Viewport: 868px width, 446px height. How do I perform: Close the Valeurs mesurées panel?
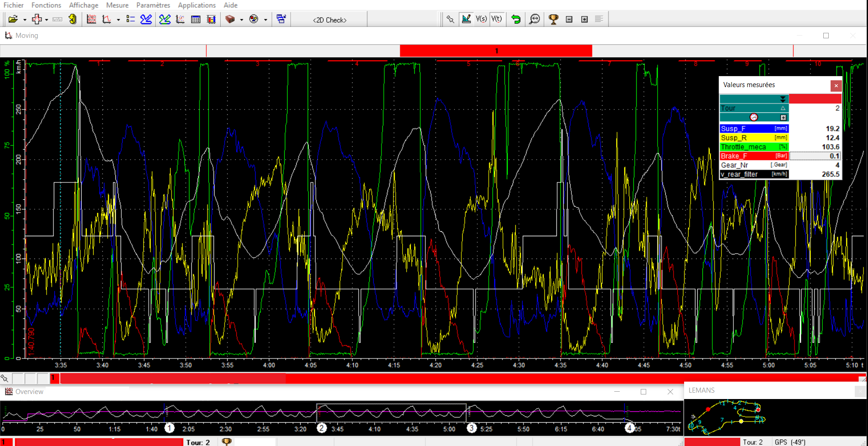click(836, 85)
